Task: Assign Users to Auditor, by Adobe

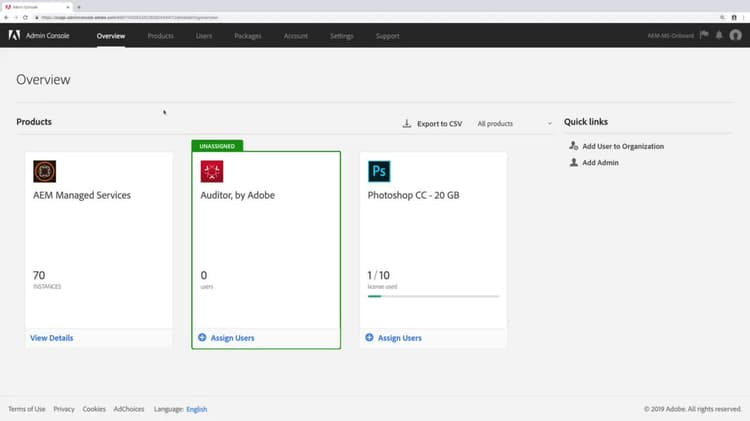Action: 232,338
